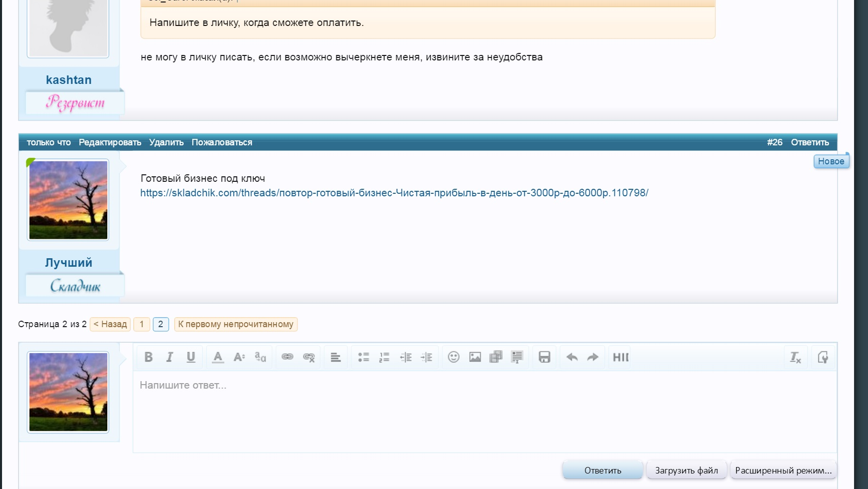Open the smilies picker
868x489 pixels.
click(453, 357)
